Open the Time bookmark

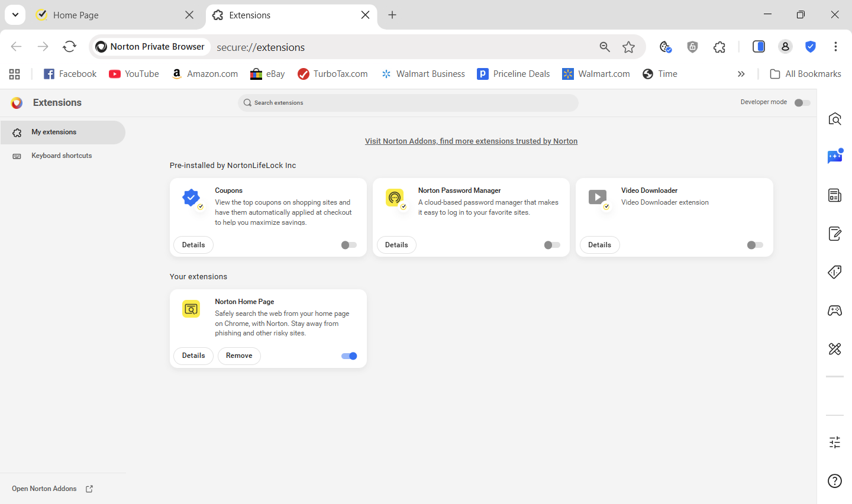coord(660,74)
